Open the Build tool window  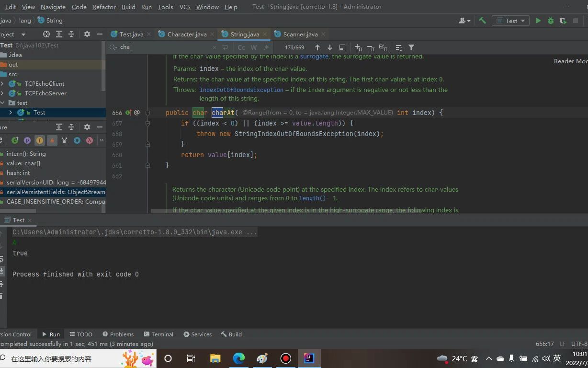pyautogui.click(x=231, y=334)
